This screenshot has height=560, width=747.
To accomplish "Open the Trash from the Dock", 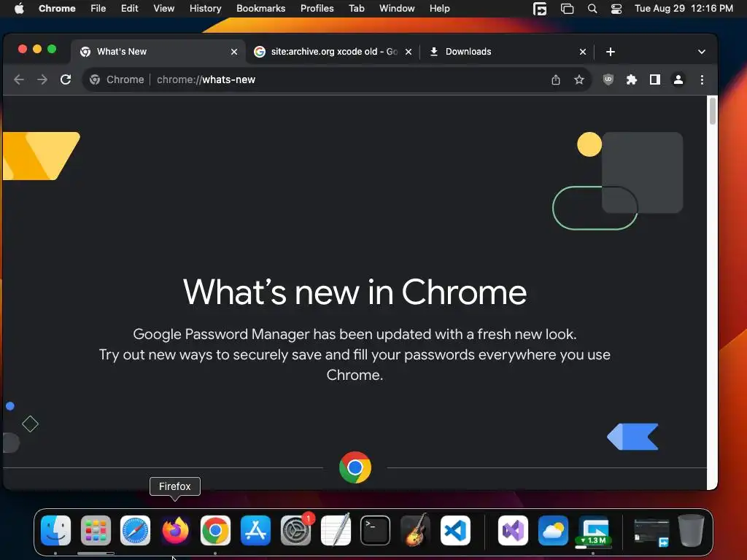I will click(x=692, y=530).
